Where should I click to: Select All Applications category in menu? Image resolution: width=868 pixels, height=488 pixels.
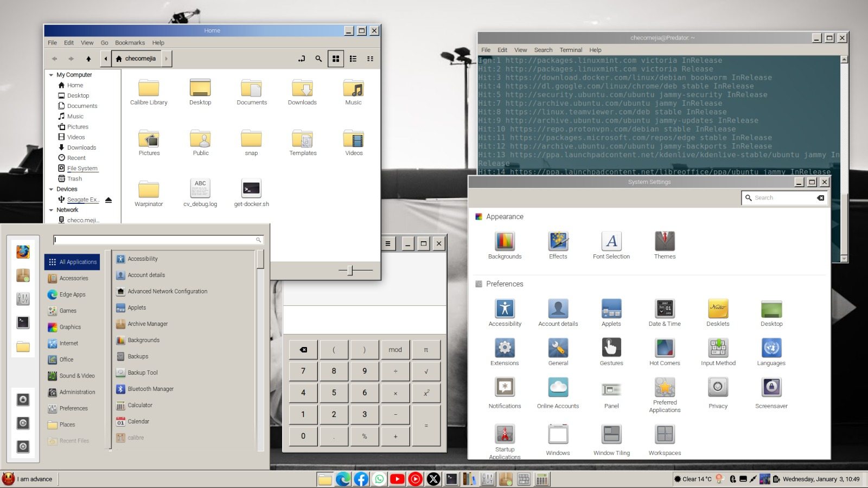(x=72, y=262)
